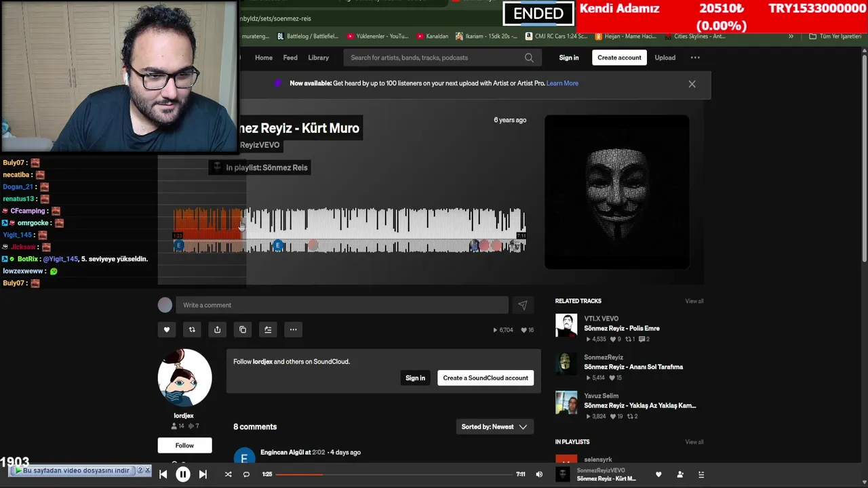
Task: Open help on the download popup
Action: (x=140, y=470)
